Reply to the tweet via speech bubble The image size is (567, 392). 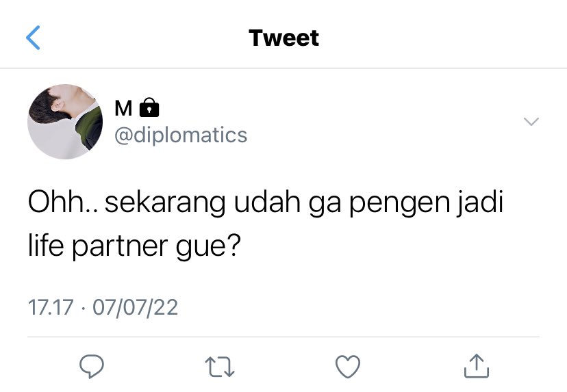pos(92,367)
